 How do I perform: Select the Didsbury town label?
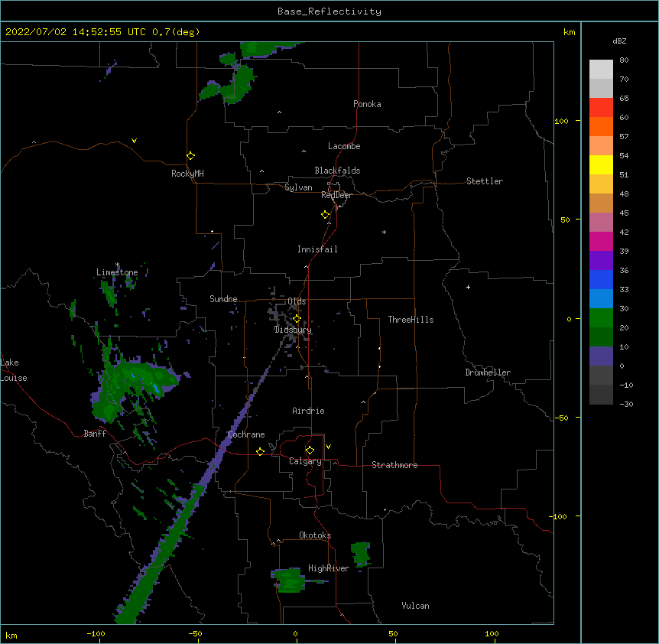[x=293, y=330]
